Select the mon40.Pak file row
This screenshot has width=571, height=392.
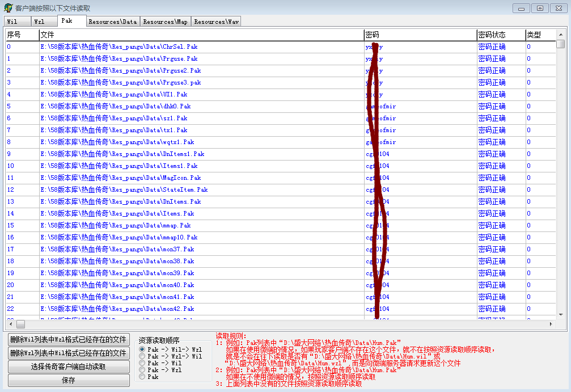[x=281, y=285]
